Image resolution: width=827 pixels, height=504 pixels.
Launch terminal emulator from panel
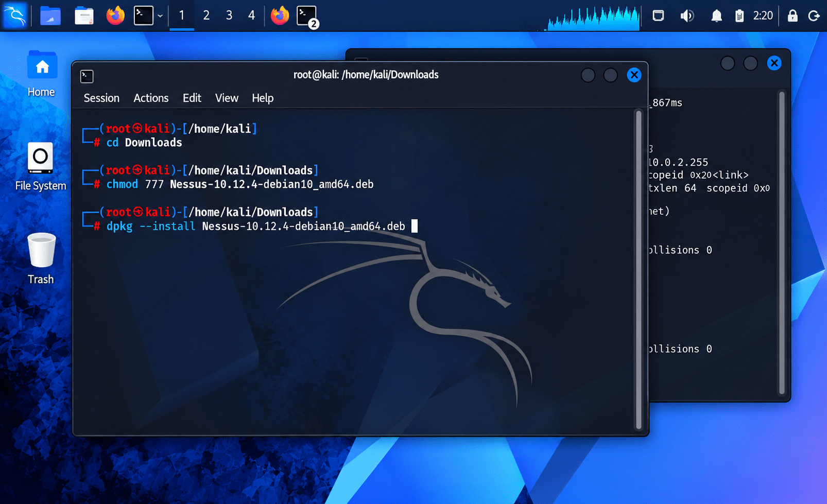pos(144,15)
